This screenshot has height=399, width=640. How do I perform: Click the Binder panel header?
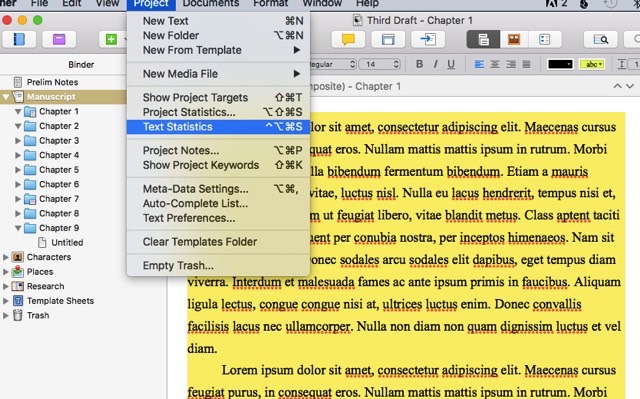81,64
